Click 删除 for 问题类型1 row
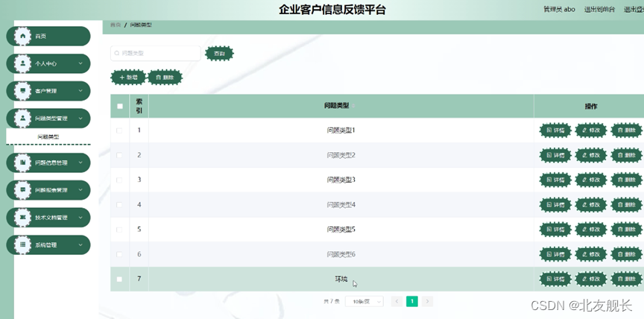Viewport: 644px width, 319px height. 627,130
